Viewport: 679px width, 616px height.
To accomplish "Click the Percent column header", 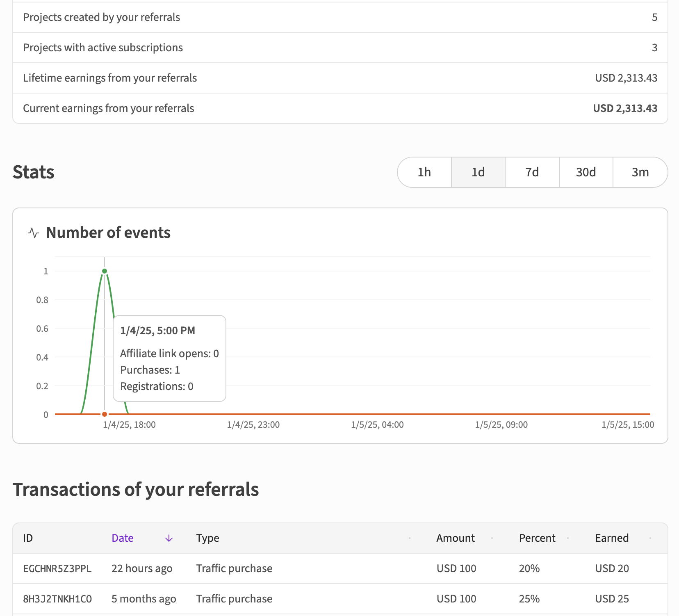I will coord(537,538).
